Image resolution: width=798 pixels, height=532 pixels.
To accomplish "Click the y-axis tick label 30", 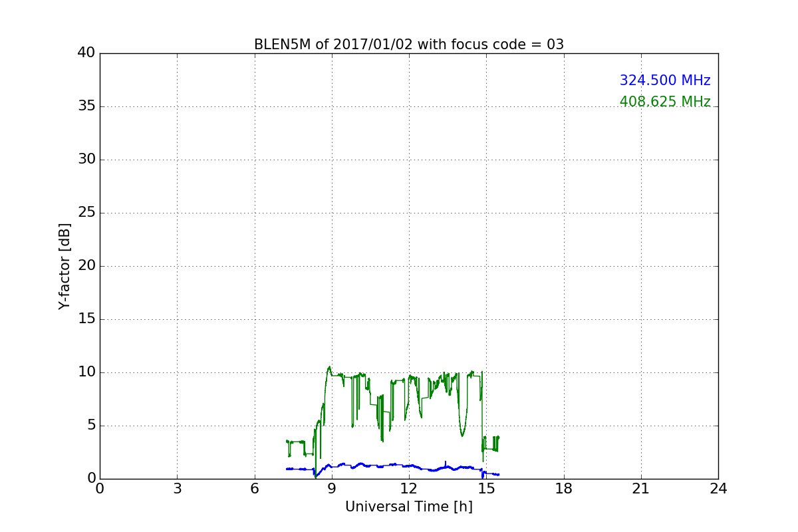I will [86, 160].
